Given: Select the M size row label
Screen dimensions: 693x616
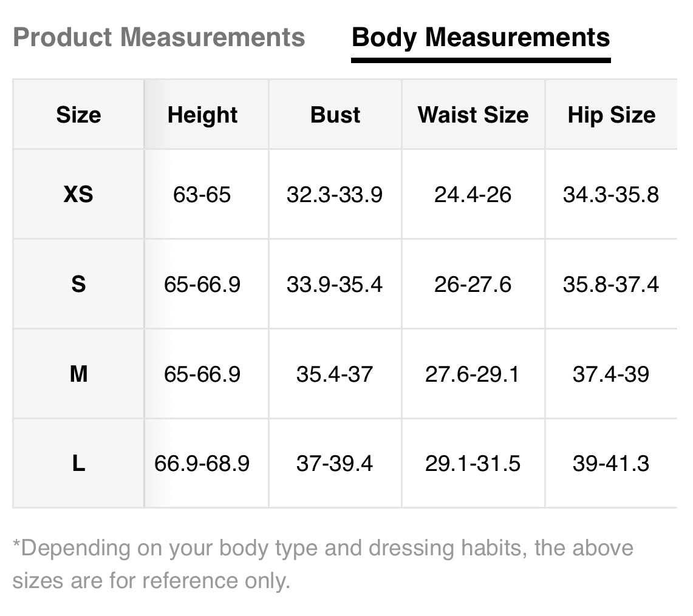Looking at the screenshot, I should coord(78,374).
